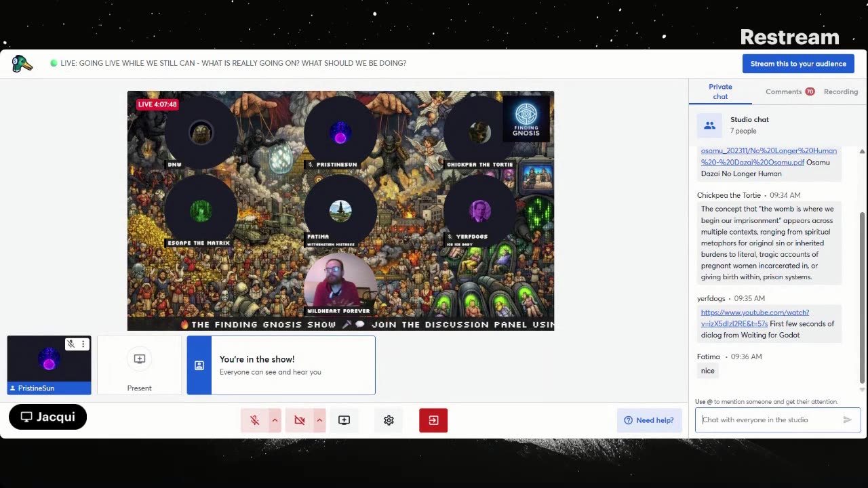Click the PristineSun avatar in preview
Screen dimensions: 868x488
tap(340, 132)
